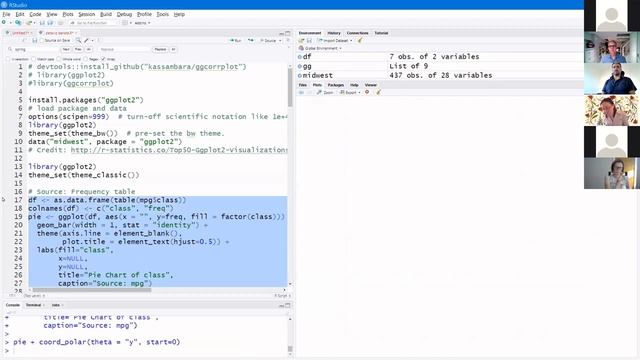This screenshot has height=360, width=640.
Task: Switch to the Packages tab
Action: pyautogui.click(x=336, y=85)
